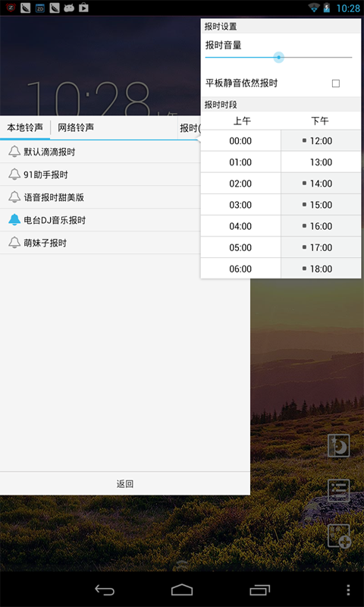Toggle the 05:00 chime time slot
The width and height of the screenshot is (364, 607).
pos(240,247)
